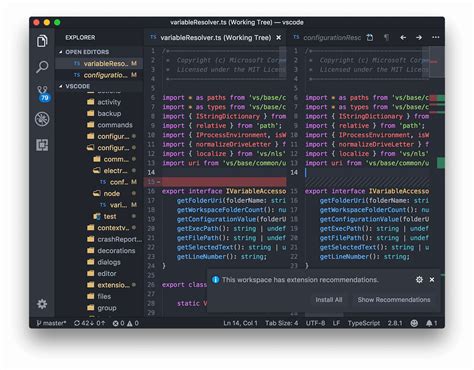Viewport: 474px width, 370px height.
Task: Expand the files folder
Action: (x=99, y=296)
